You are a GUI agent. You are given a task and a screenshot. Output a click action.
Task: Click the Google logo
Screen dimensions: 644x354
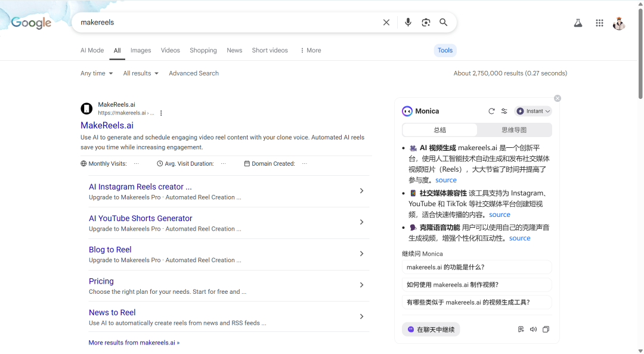tap(31, 23)
